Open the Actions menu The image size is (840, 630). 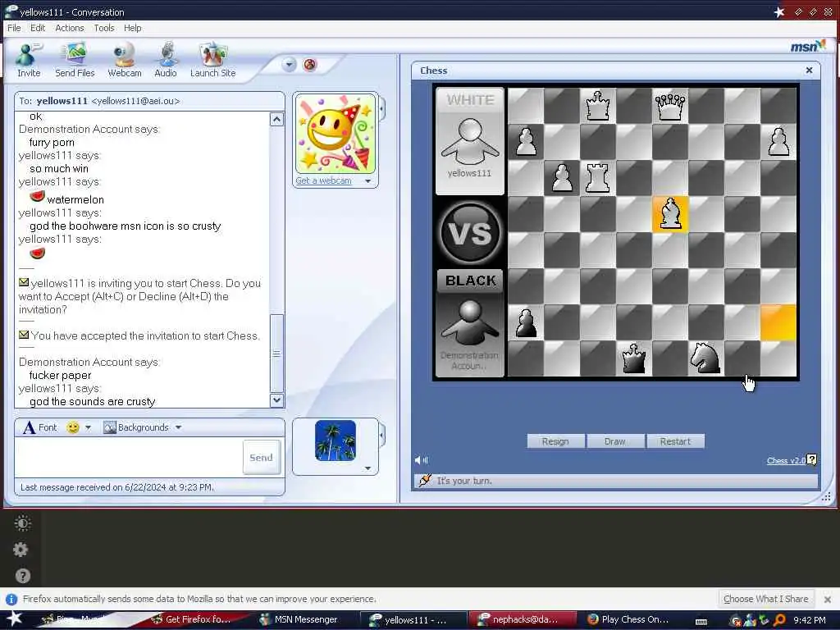click(70, 28)
